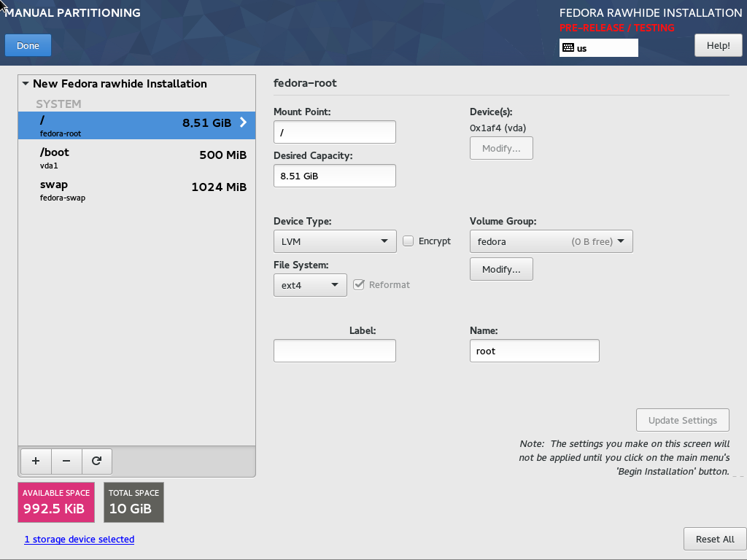The width and height of the screenshot is (747, 560).
Task: Open the Device Type LVM dropdown
Action: click(335, 241)
